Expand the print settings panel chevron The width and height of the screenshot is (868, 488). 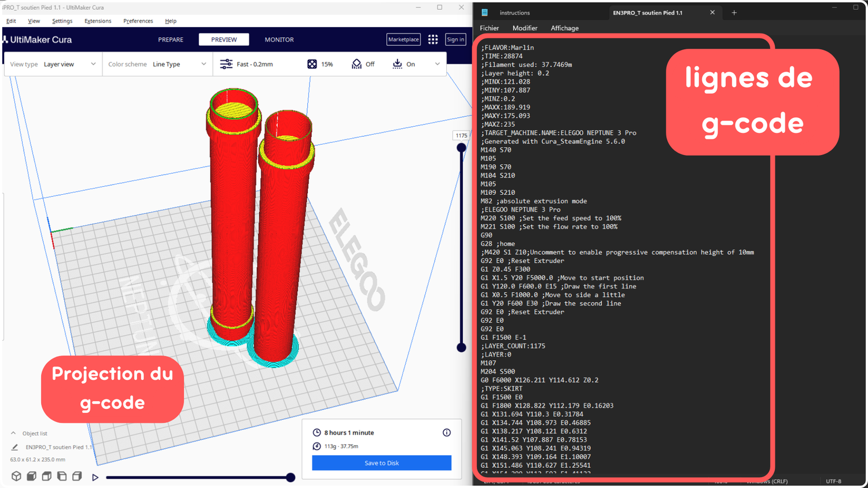(x=437, y=64)
